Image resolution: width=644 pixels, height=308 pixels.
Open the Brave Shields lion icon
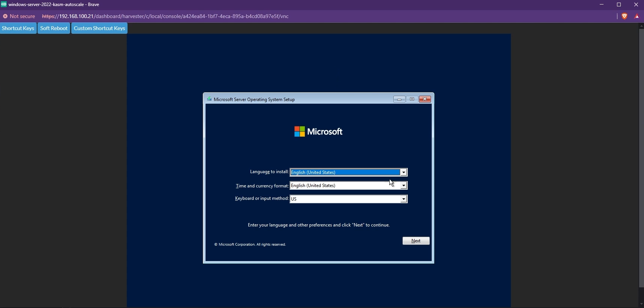pos(624,16)
